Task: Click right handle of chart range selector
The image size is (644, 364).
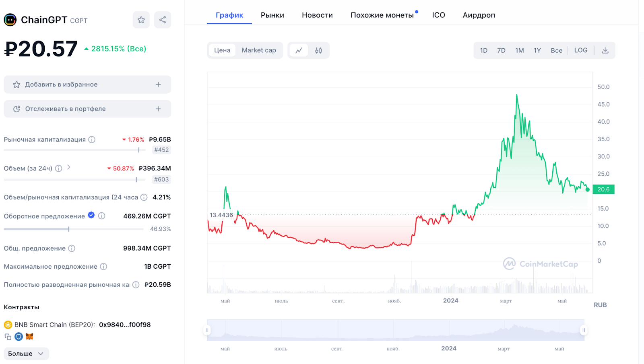Action: tap(583, 330)
